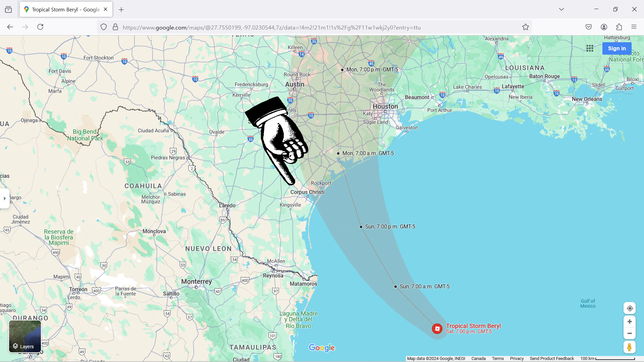Show site security padlock details
Viewport: 644px width, 362px height.
coord(115,27)
